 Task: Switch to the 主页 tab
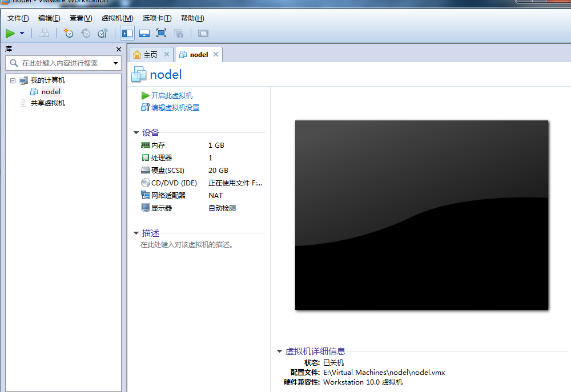click(150, 55)
